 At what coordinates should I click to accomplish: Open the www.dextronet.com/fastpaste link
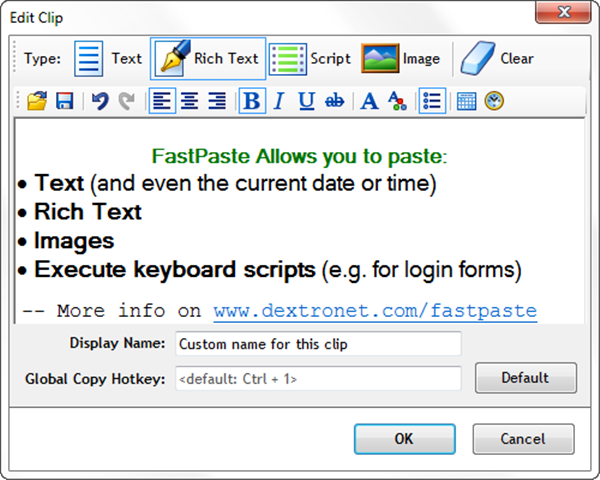pyautogui.click(x=375, y=311)
